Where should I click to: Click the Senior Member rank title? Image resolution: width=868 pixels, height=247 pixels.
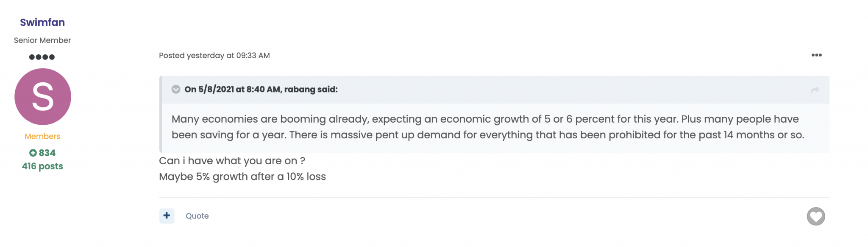(42, 40)
